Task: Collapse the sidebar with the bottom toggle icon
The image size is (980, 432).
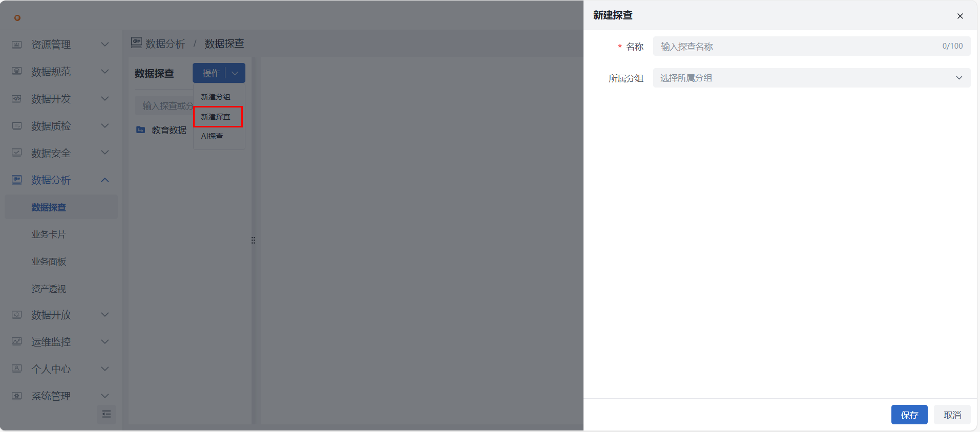Action: (x=107, y=414)
